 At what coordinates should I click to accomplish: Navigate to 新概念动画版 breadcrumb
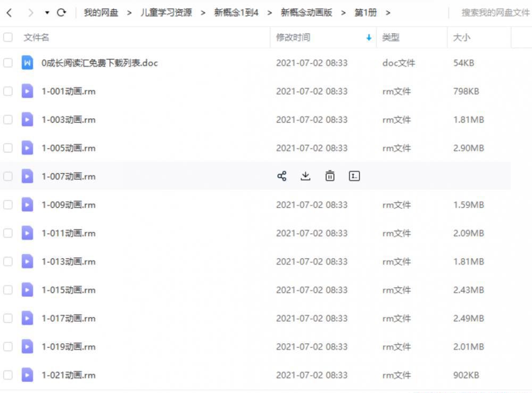306,13
